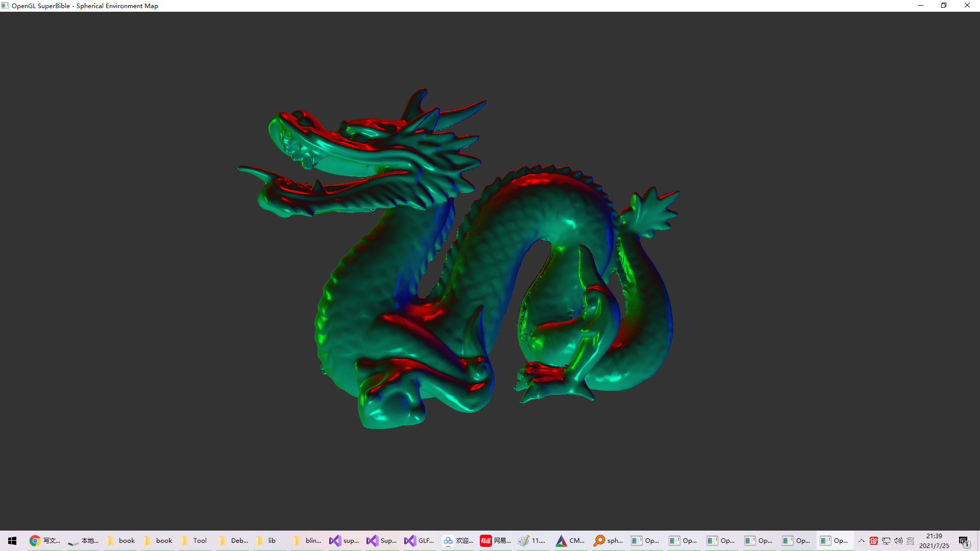Image resolution: width=980 pixels, height=551 pixels.
Task: Open the clock and date flyout
Action: [x=934, y=541]
